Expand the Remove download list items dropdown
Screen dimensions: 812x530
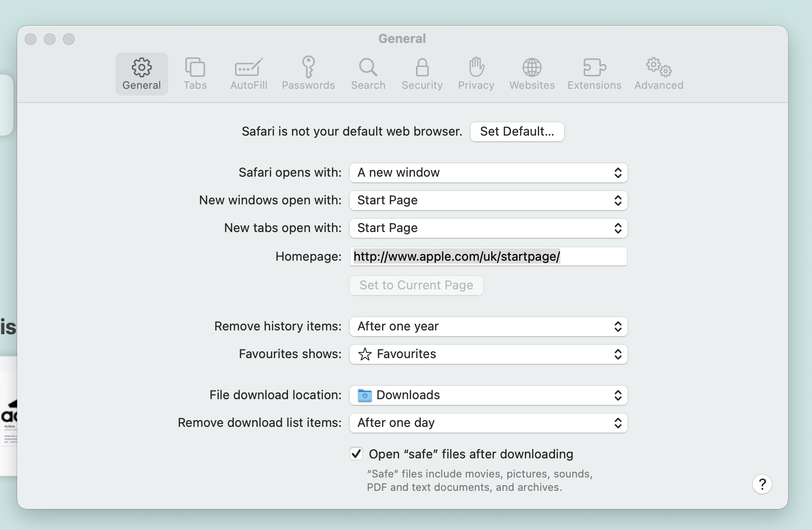click(x=489, y=423)
